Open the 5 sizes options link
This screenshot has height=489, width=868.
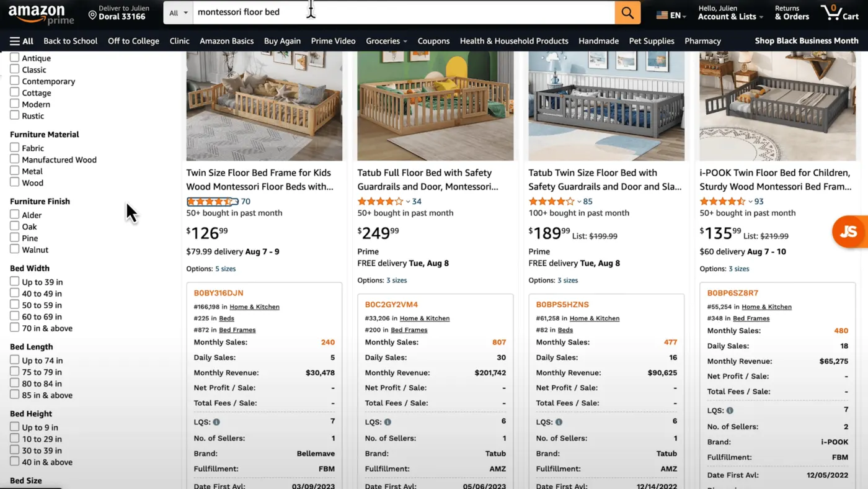click(225, 269)
